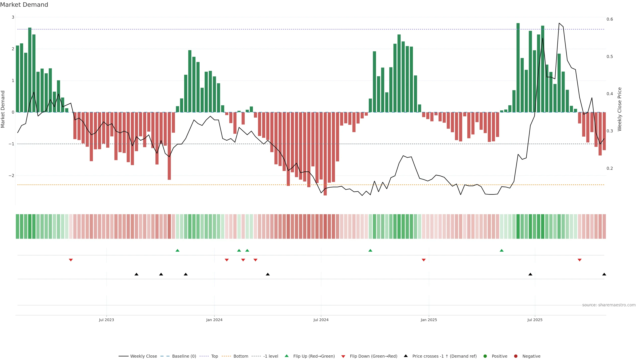Screen dimensions: 644x362
Task: Click the Jul 2025 x-axis label
Action: [535, 320]
